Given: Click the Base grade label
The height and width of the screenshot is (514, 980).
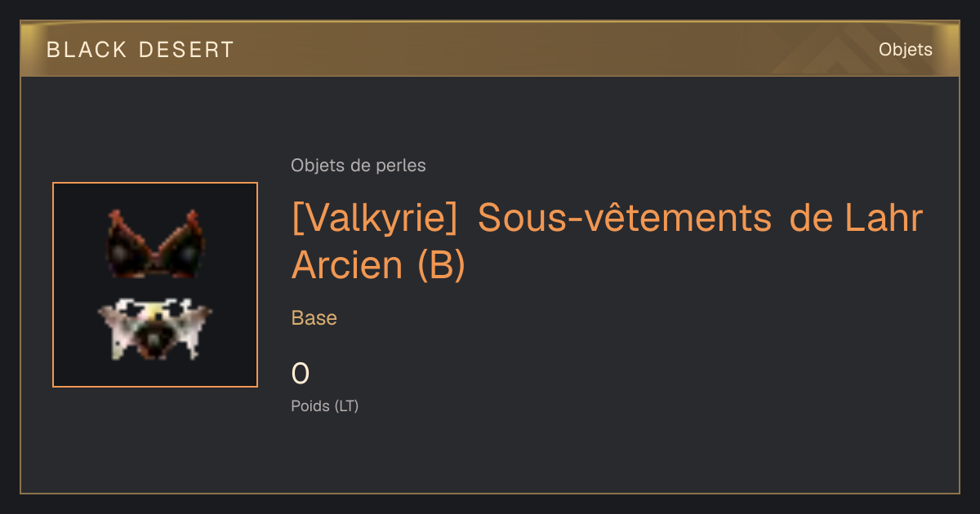Looking at the screenshot, I should pyautogui.click(x=314, y=318).
